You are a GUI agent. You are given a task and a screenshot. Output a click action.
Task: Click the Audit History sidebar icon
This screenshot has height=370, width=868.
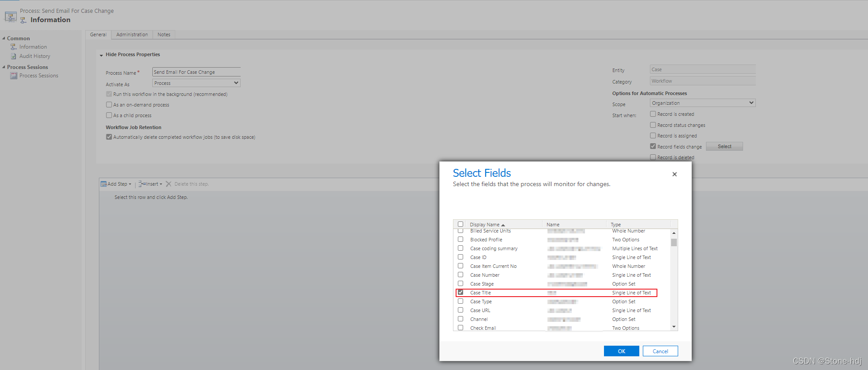click(x=14, y=56)
